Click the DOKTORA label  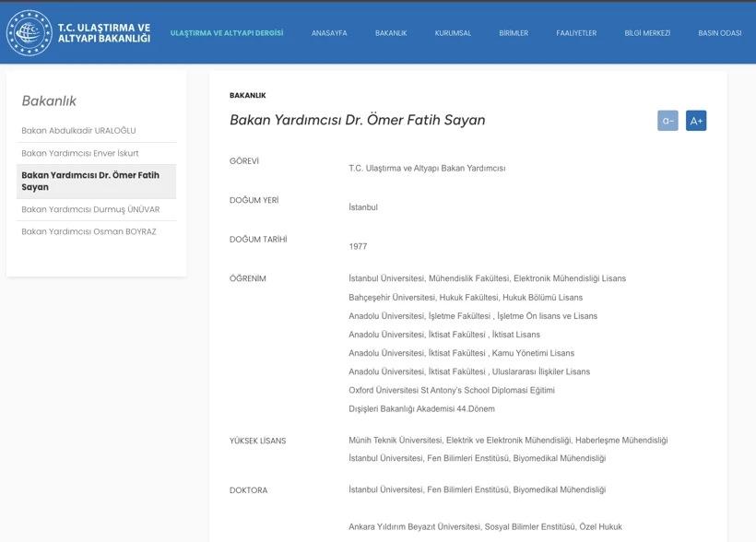pyautogui.click(x=248, y=490)
